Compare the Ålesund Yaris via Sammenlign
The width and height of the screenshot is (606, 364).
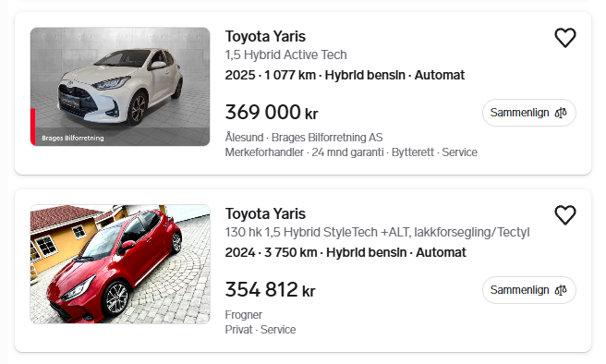[528, 113]
